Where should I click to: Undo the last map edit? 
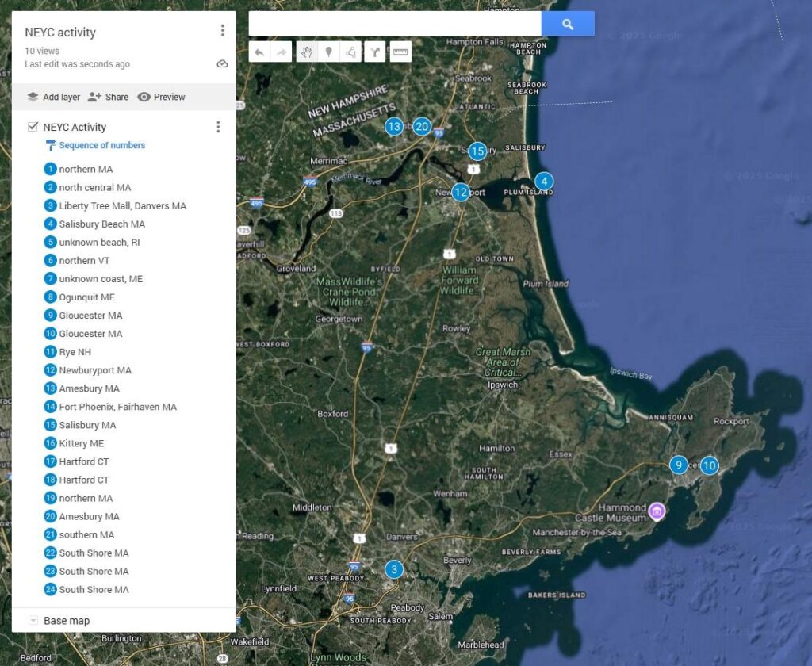pyautogui.click(x=260, y=51)
